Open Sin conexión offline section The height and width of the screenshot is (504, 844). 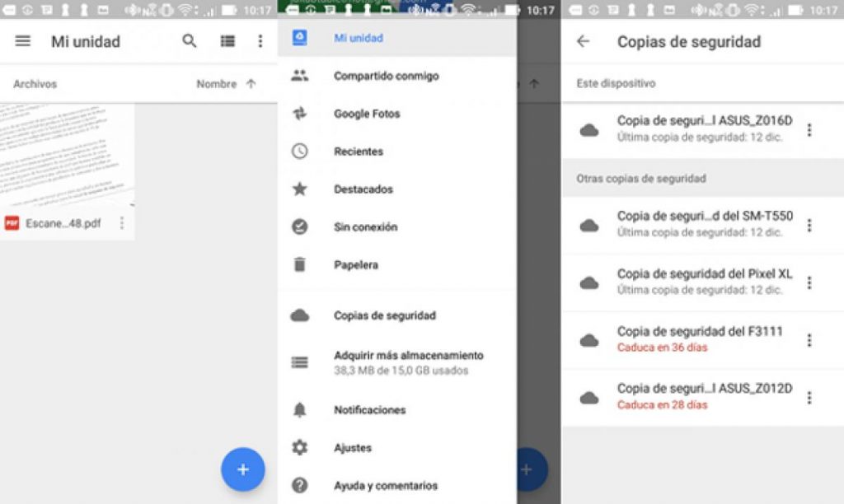(x=300, y=226)
